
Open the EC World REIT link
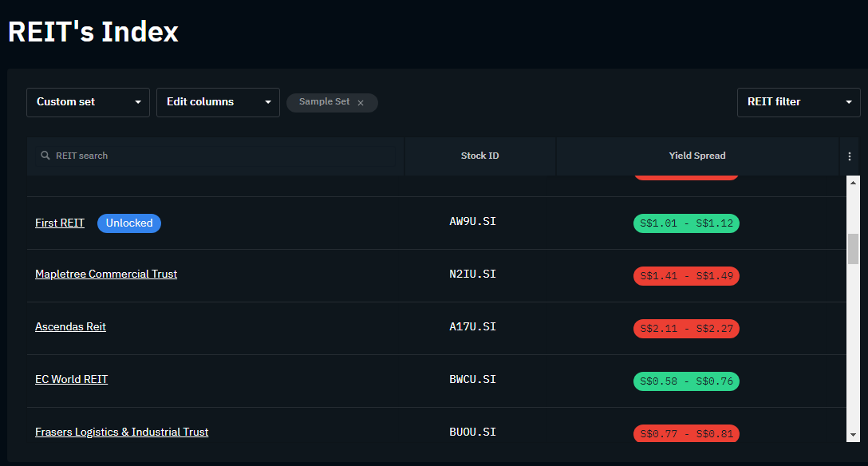pyautogui.click(x=72, y=379)
